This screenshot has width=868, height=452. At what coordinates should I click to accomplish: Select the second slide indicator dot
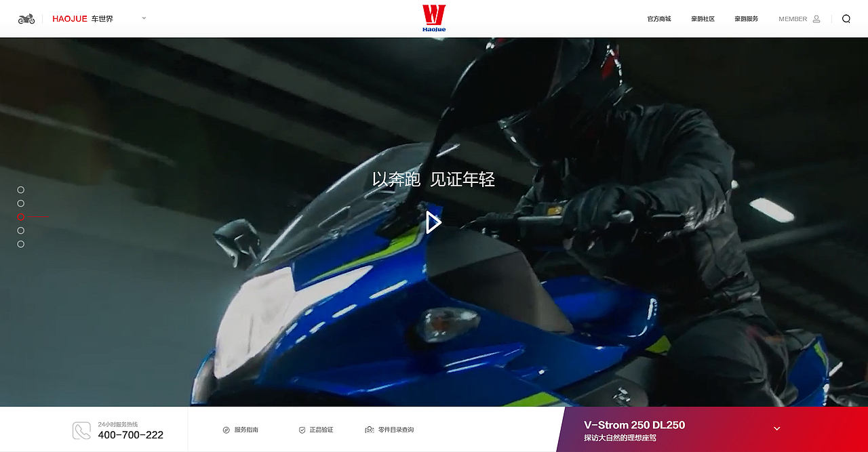21,203
